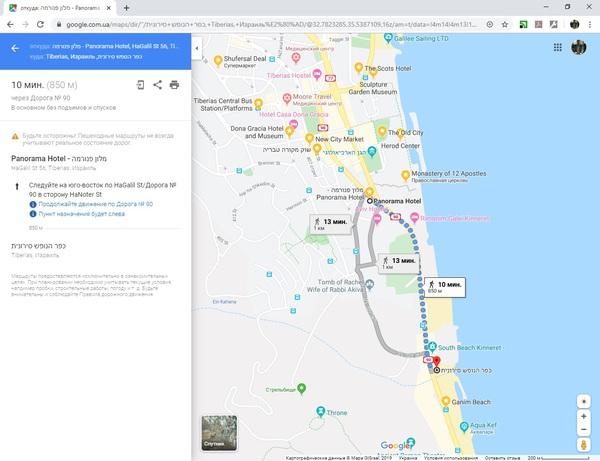600x461 pixels.
Task: Open Monastery of 12 Apostles marker
Action: click(x=405, y=176)
